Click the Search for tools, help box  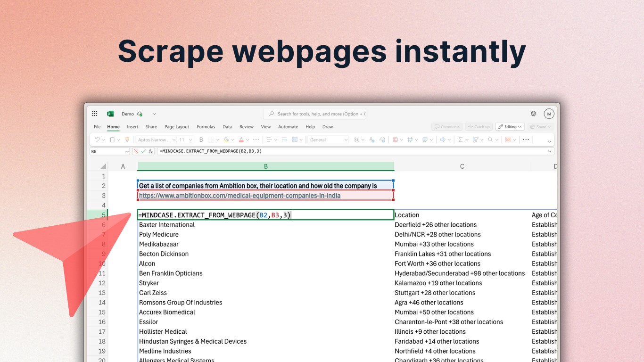pos(314,114)
